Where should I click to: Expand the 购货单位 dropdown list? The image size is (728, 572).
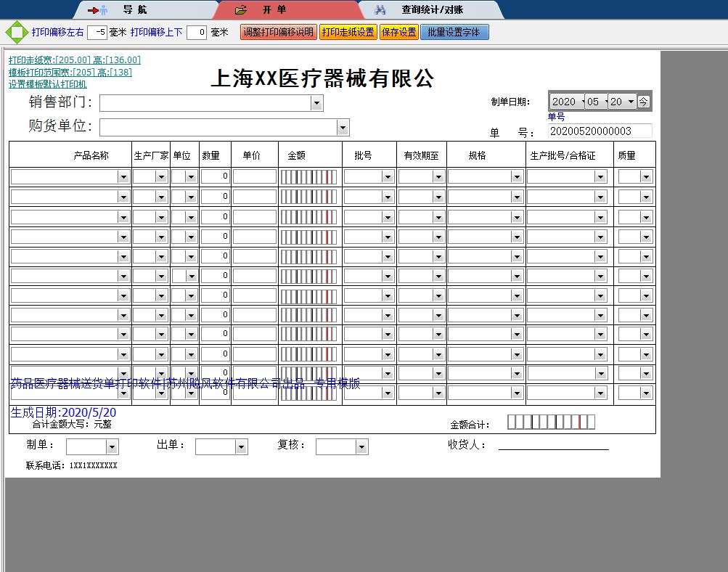coord(341,127)
